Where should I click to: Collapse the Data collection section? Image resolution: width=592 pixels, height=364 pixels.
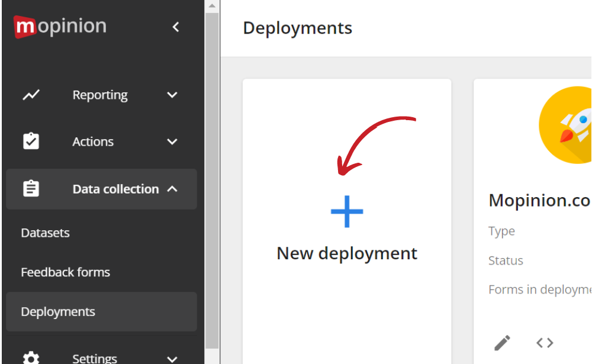pyautogui.click(x=172, y=189)
